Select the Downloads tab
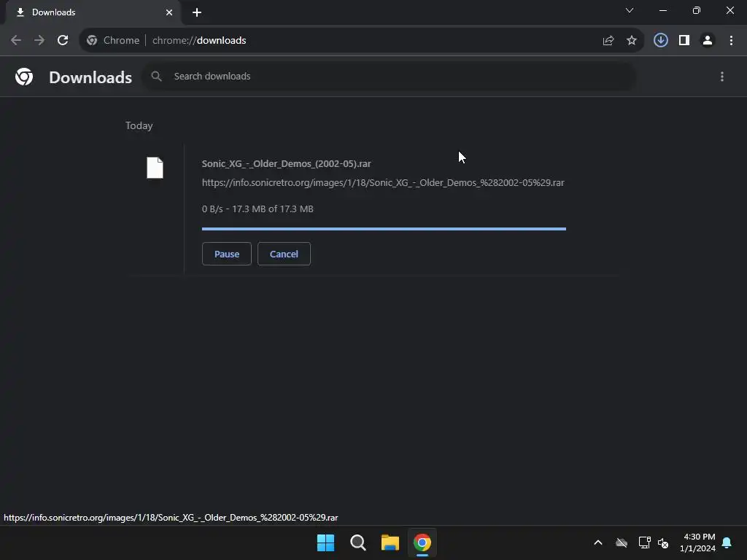This screenshot has height=560, width=747. [x=93, y=12]
